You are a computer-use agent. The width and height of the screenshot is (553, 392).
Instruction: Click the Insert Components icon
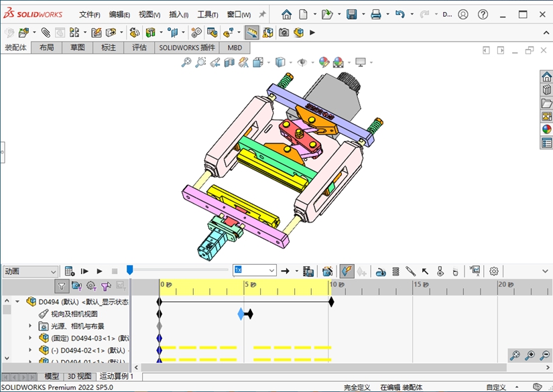click(x=23, y=33)
